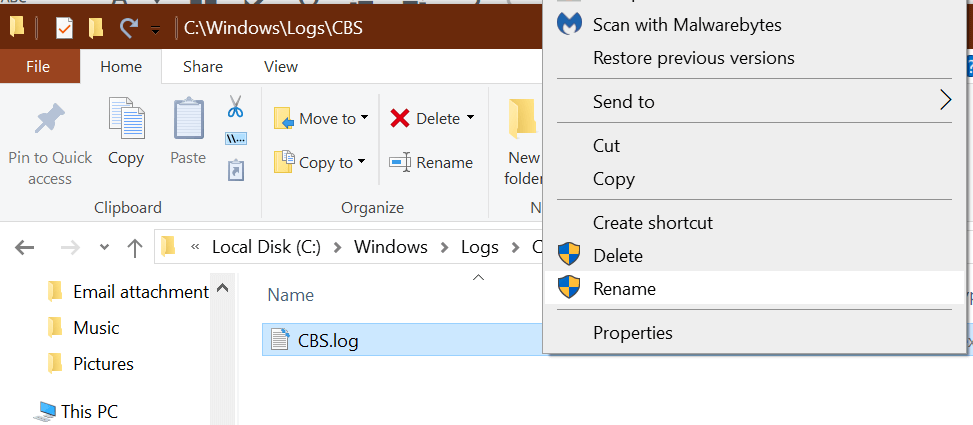Click the Properties checkmark icon in title bar
The width and height of the screenshot is (973, 425).
click(65, 28)
